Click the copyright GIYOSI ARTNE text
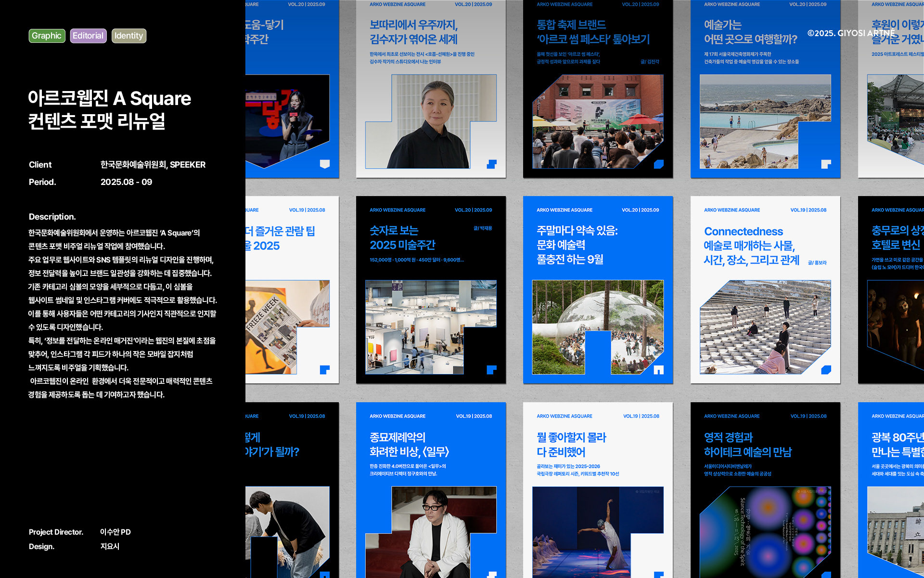924x578 pixels. 851,33
